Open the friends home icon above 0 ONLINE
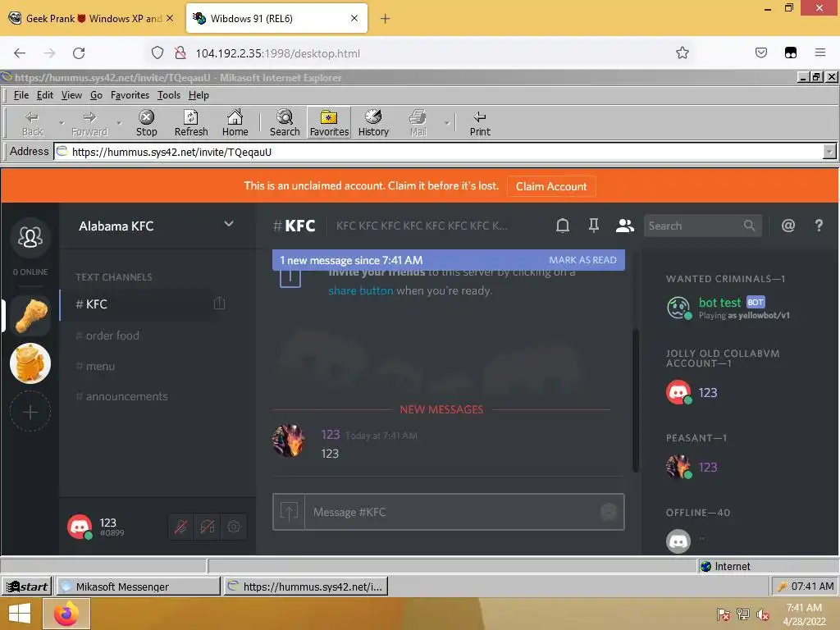This screenshot has width=840, height=630. point(30,237)
